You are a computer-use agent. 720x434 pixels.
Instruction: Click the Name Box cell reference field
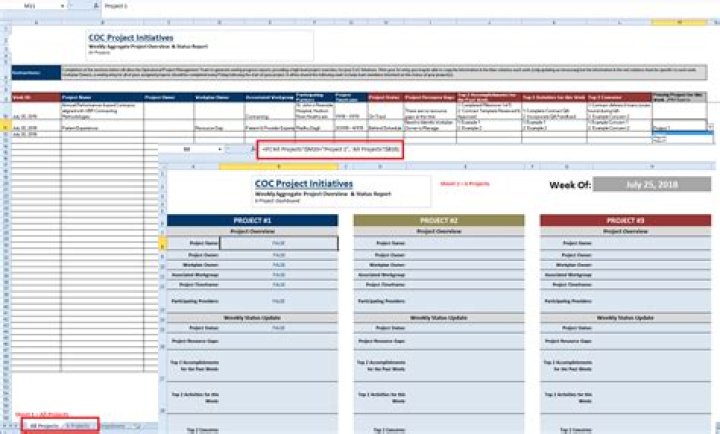pos(31,6)
